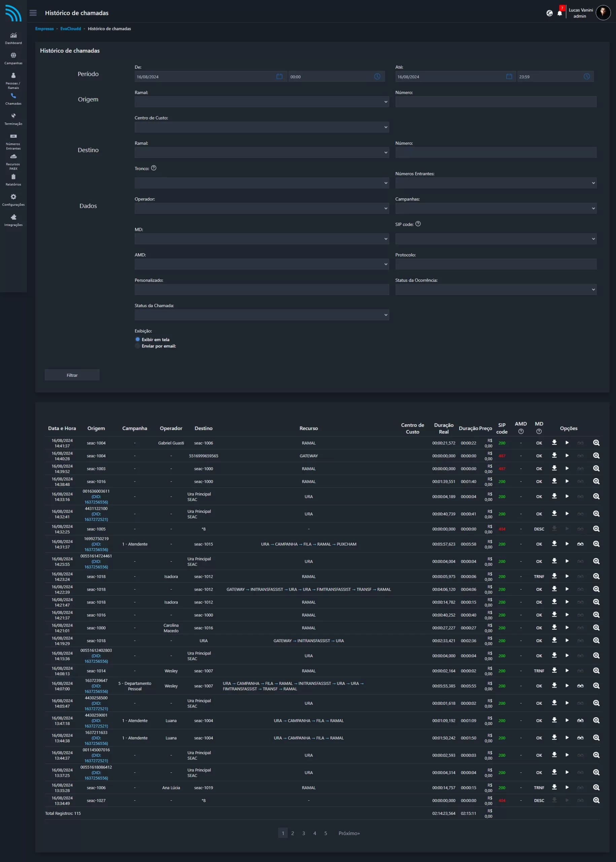Open Campanhas in the sidebar
616x862 pixels.
(13, 59)
